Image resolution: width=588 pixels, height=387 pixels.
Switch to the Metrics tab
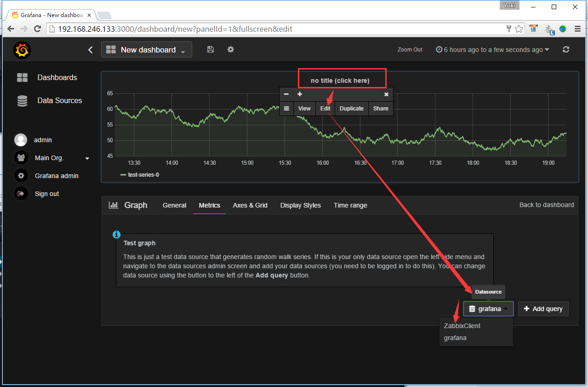(210, 205)
